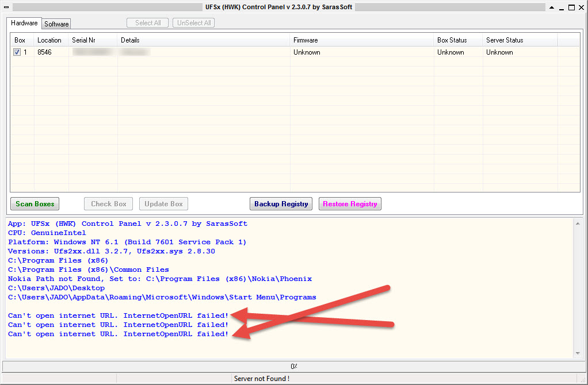Viewport: 588px width, 385px height.
Task: Click the Nokia Path not Found log line
Action: (160, 279)
